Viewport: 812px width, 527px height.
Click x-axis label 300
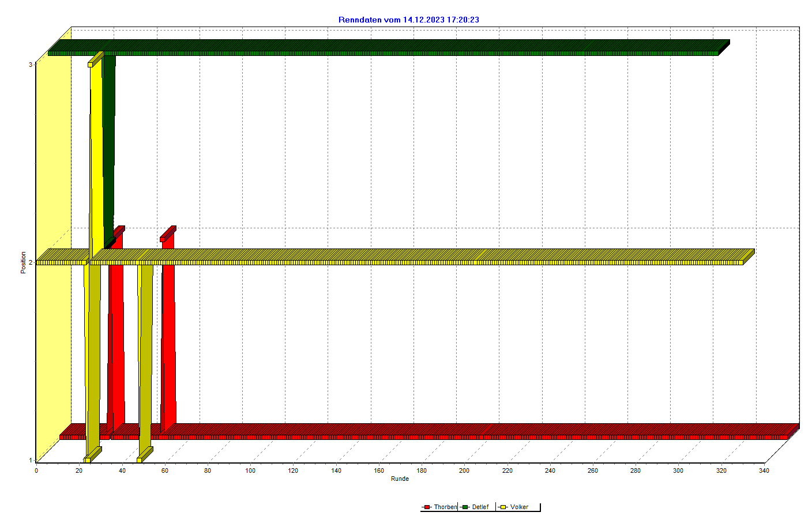(678, 470)
